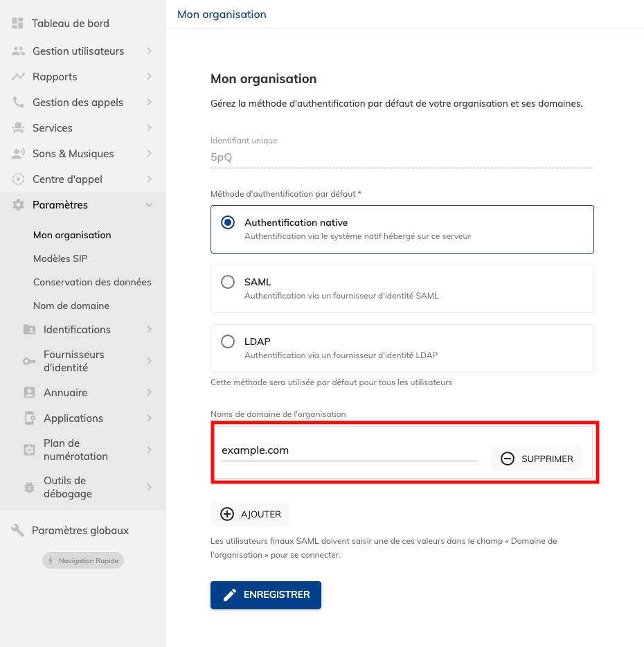
Task: Click the Centre d'appel circular icon
Action: tap(18, 179)
